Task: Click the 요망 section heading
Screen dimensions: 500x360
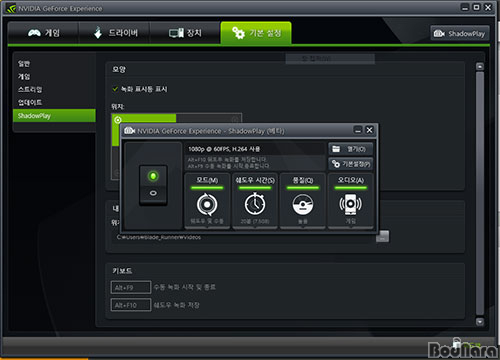Action: pos(119,69)
